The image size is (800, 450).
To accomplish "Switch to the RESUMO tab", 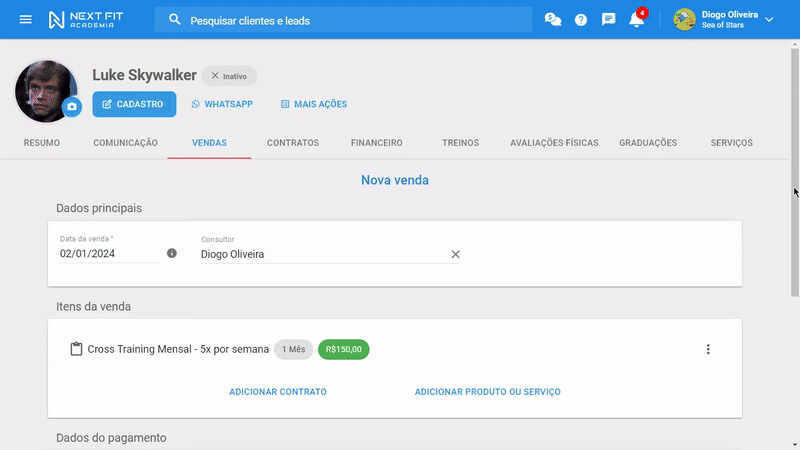I will click(42, 143).
